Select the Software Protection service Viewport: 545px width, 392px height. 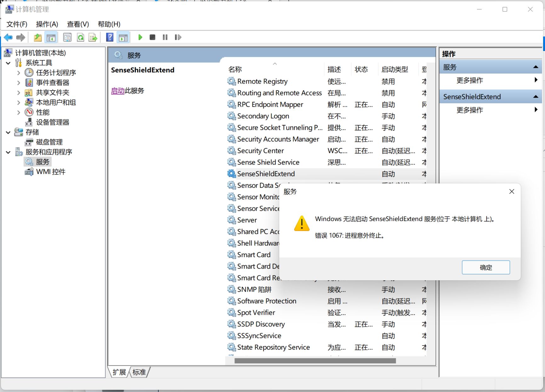pyautogui.click(x=326, y=301)
